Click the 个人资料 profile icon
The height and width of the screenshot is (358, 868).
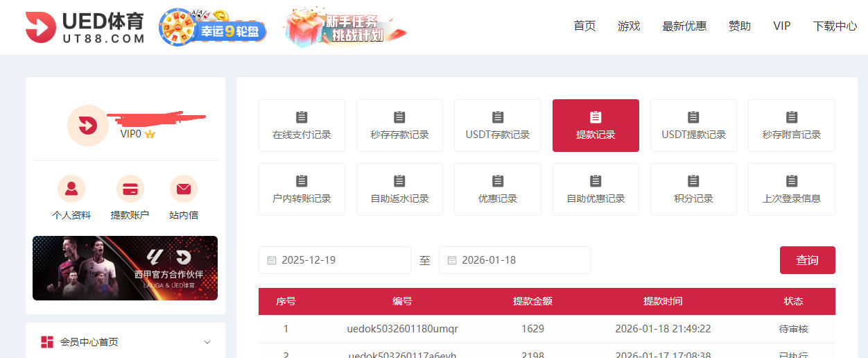tap(71, 189)
